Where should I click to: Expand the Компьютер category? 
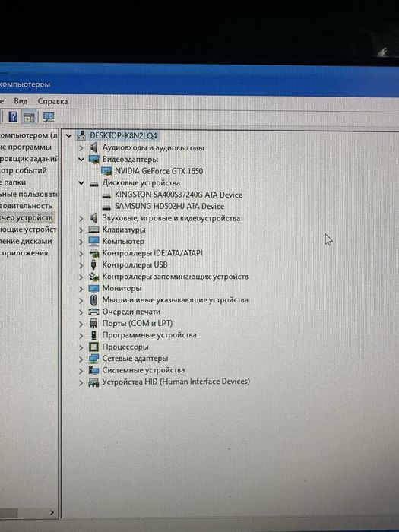point(81,242)
